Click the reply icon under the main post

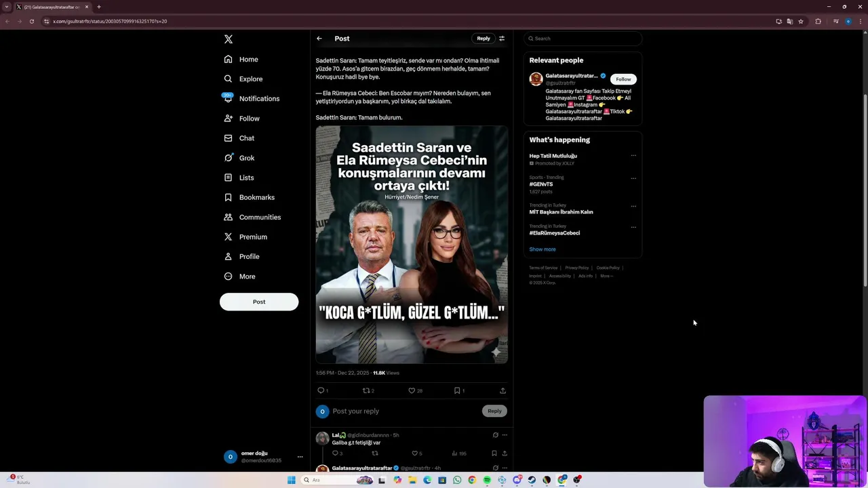(x=321, y=390)
